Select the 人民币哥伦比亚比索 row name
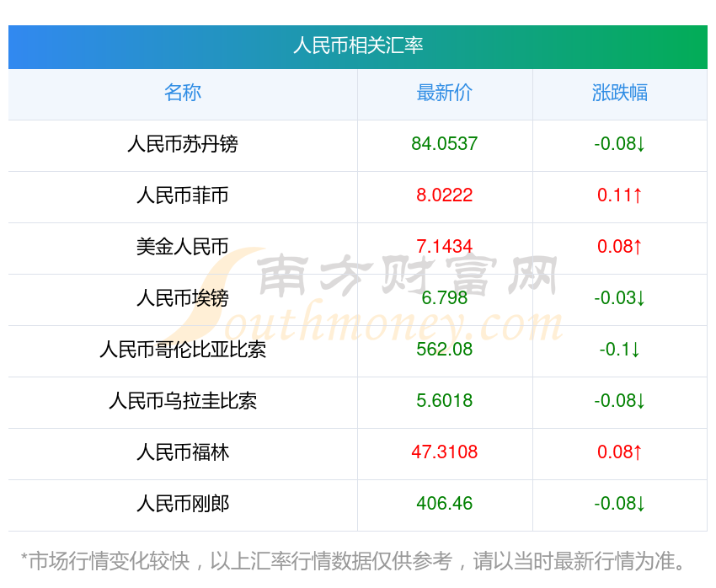Screen dimensions: 716x588 pyautogui.click(x=183, y=350)
